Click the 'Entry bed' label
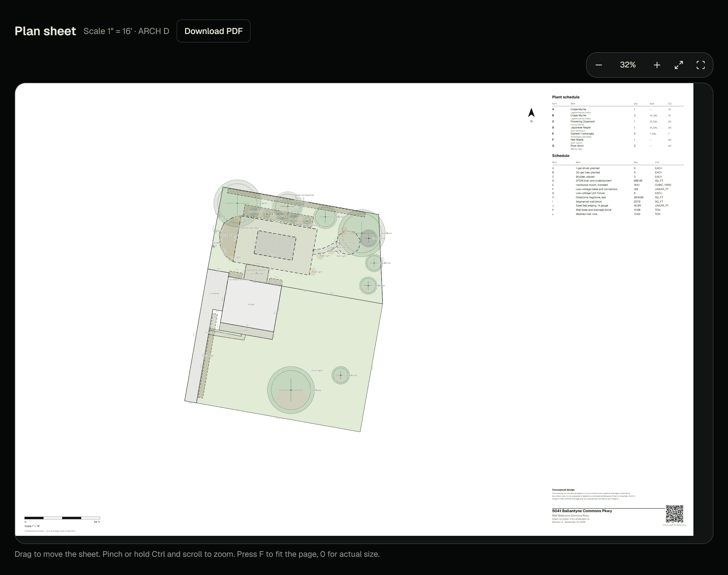 coord(243,331)
